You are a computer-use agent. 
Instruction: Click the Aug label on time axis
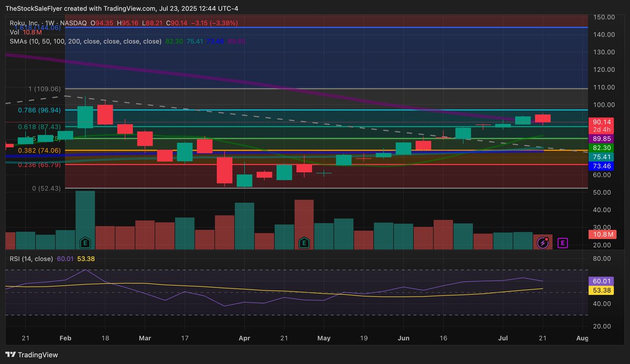point(582,338)
